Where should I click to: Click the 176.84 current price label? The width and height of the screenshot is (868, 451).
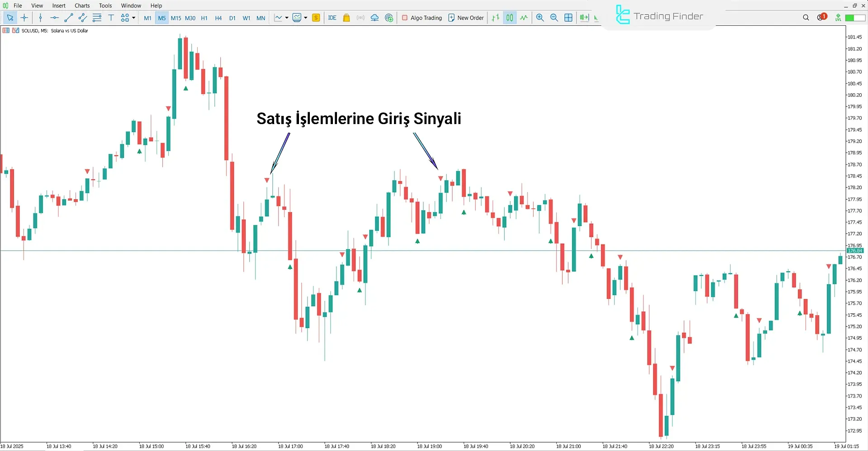click(854, 250)
